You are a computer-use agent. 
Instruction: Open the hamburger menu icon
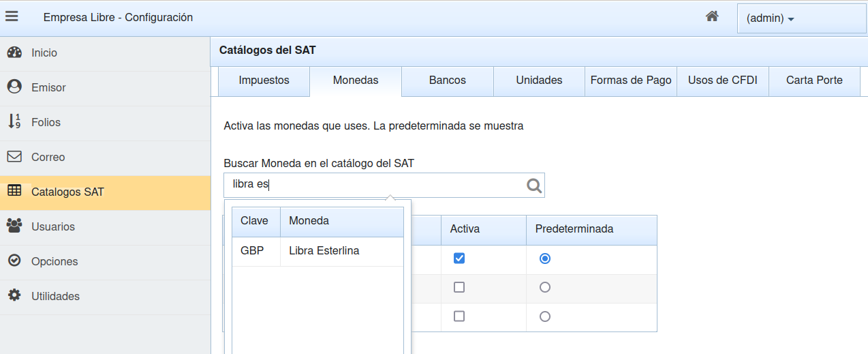click(12, 17)
